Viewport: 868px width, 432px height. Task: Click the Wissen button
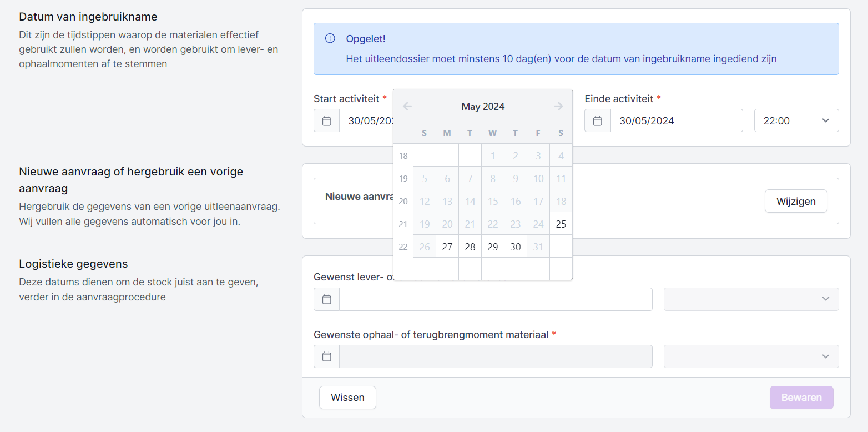click(x=347, y=398)
